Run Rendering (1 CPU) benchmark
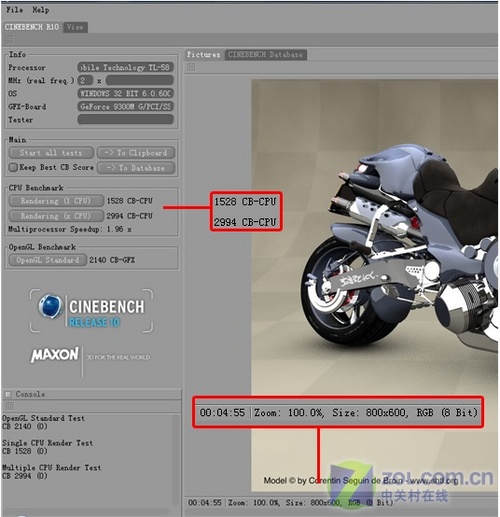 56,201
